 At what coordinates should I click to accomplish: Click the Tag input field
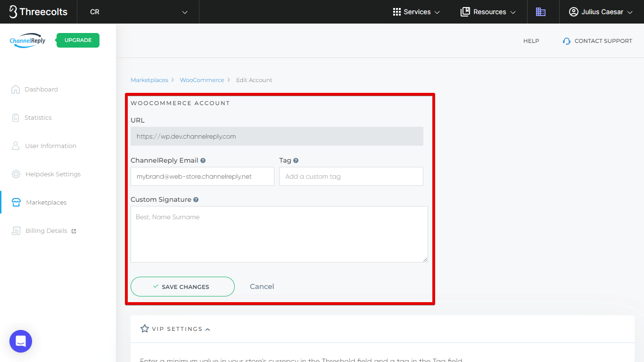click(351, 176)
